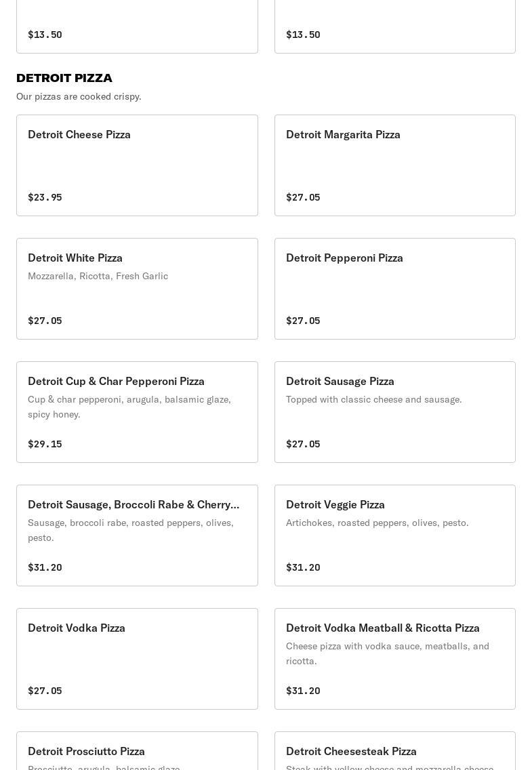The height and width of the screenshot is (770, 532).
Task: Click the Detroit Pizza section heading
Action: (x=64, y=78)
